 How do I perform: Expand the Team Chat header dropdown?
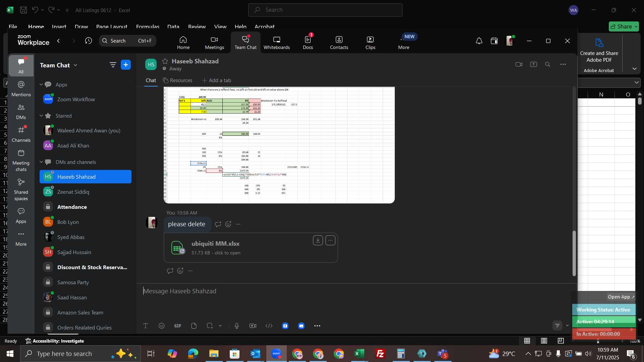(x=75, y=65)
